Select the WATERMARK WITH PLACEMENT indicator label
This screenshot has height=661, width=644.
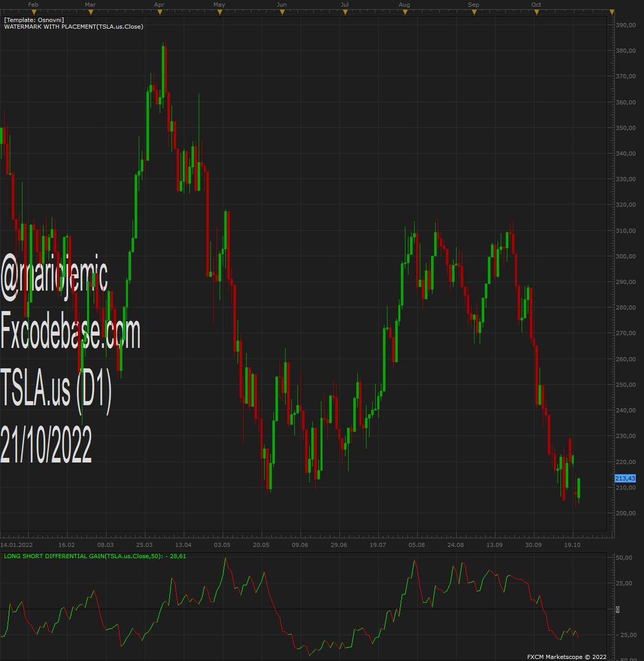click(74, 27)
